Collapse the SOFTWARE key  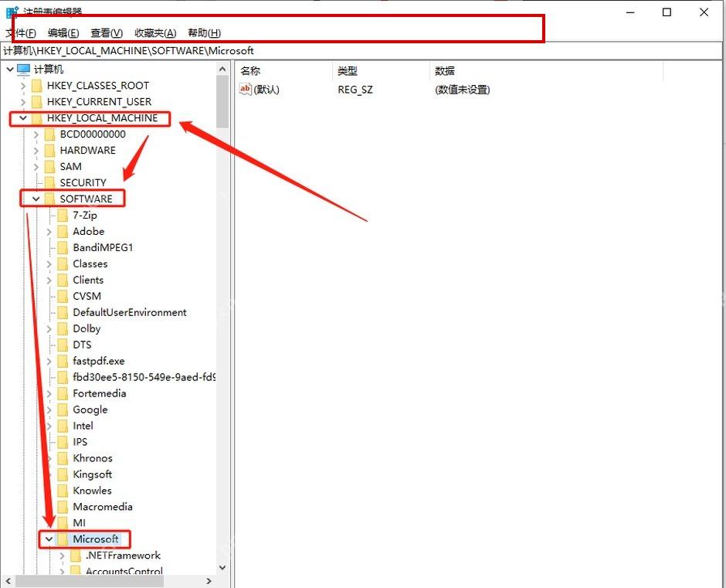click(36, 199)
